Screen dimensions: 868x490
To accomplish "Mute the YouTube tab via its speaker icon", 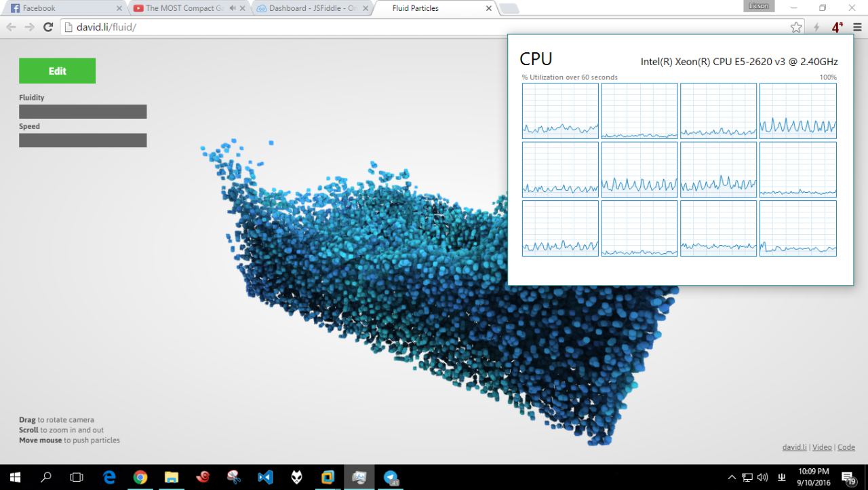I will pyautogui.click(x=233, y=9).
